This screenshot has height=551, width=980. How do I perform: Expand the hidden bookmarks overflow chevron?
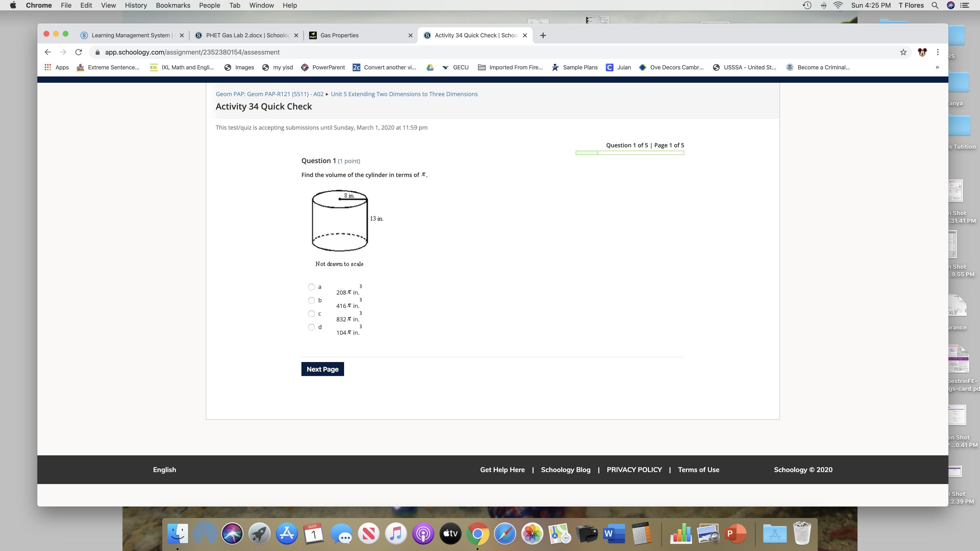937,67
